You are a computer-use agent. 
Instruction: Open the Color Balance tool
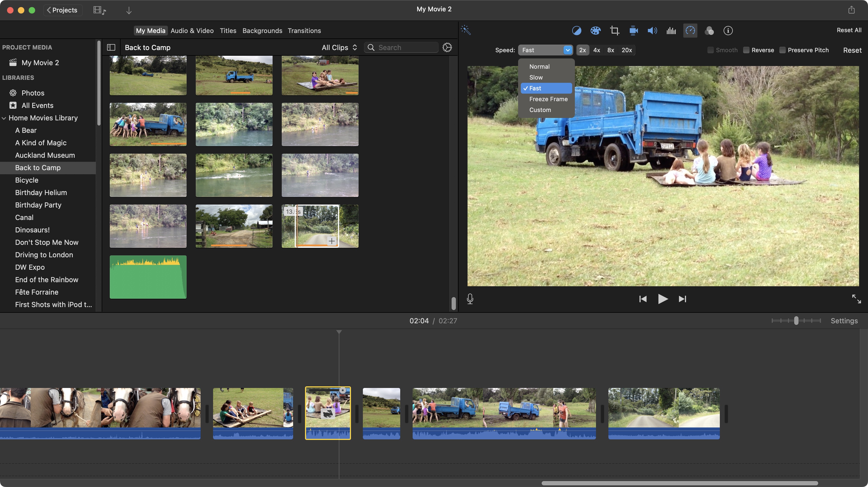tap(577, 31)
